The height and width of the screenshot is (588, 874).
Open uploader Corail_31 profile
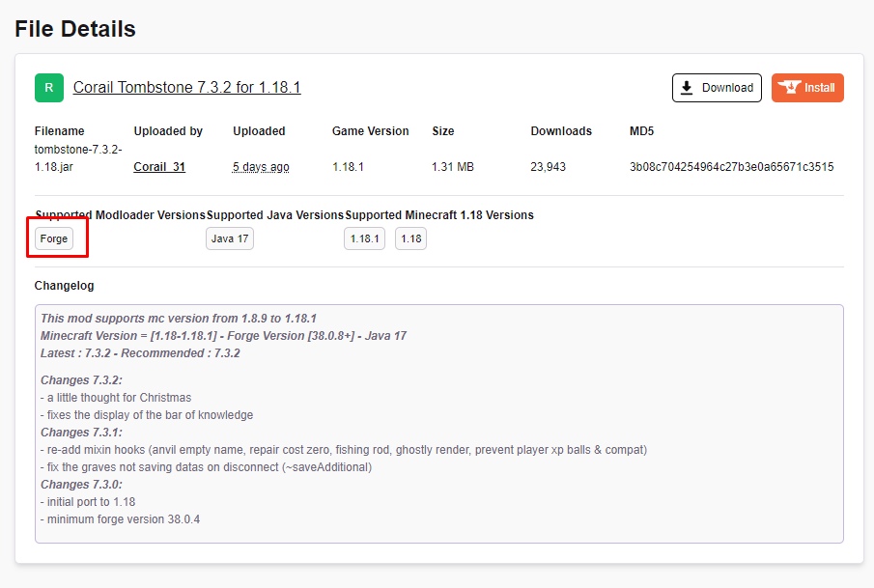[158, 167]
